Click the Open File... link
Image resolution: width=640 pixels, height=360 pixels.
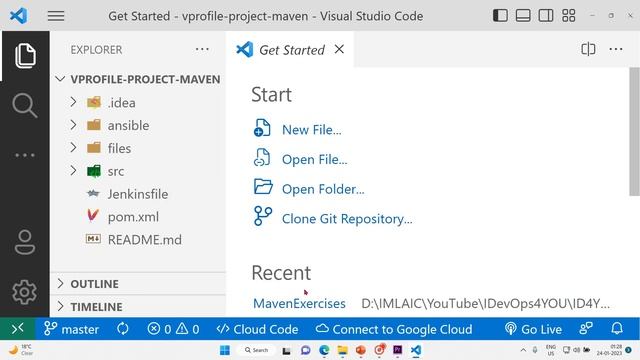coord(315,160)
